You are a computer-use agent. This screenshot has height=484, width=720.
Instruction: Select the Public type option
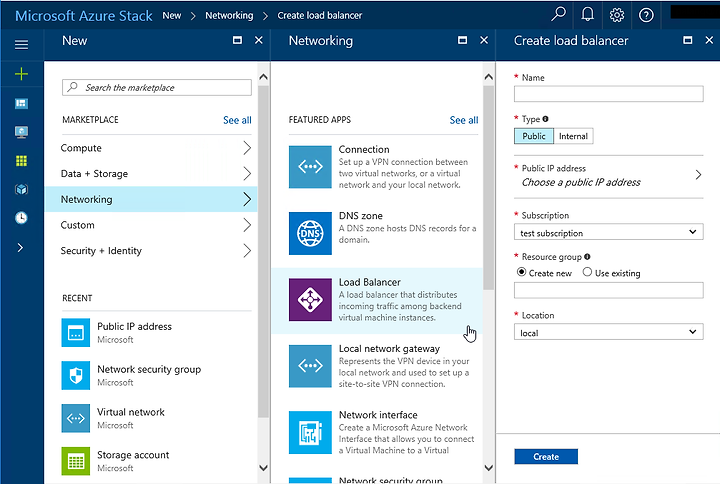(534, 136)
